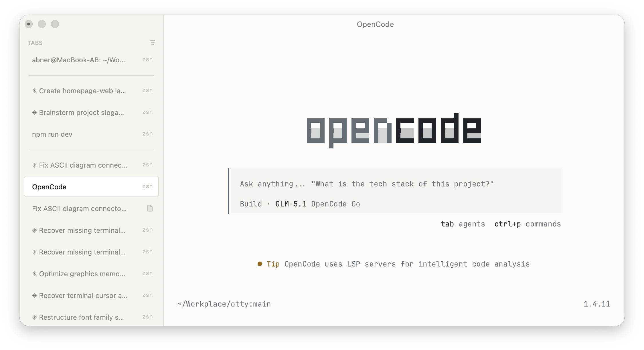Screen dimensions: 644x350
Task: Click asterisk icon on Create homepage-web tab
Action: [35, 91]
